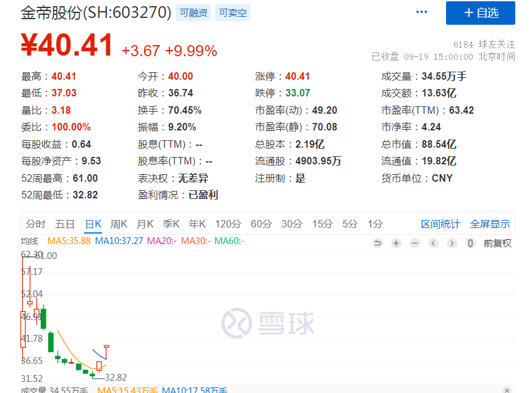Add stock with the 自选 button
The height and width of the screenshot is (393, 532).
[481, 13]
